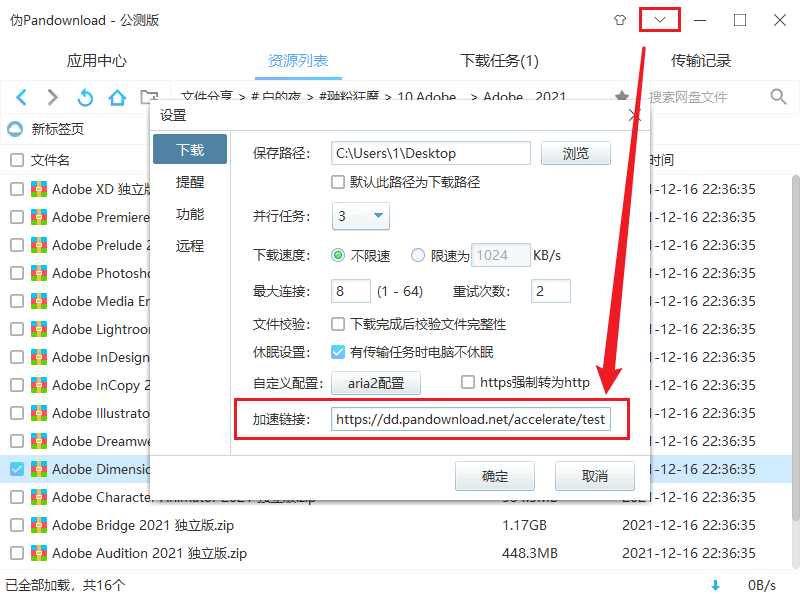Click the 新标签页 tab label

(x=58, y=129)
